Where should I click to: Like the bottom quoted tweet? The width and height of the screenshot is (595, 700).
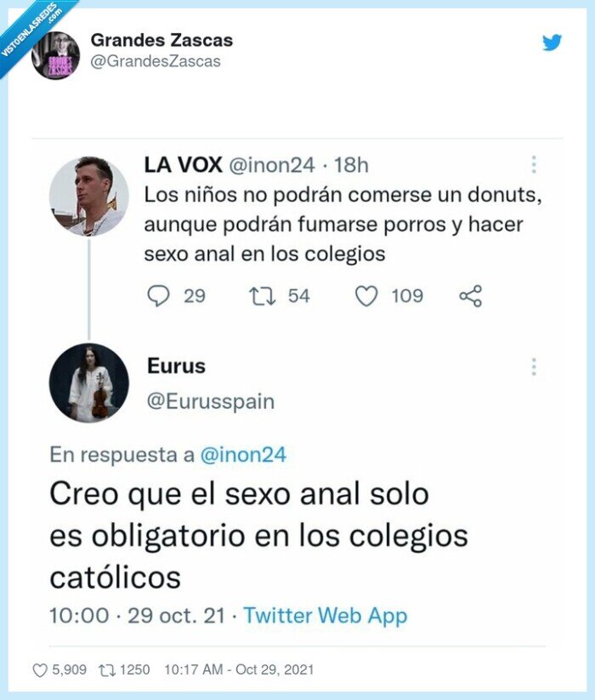(x=41, y=671)
